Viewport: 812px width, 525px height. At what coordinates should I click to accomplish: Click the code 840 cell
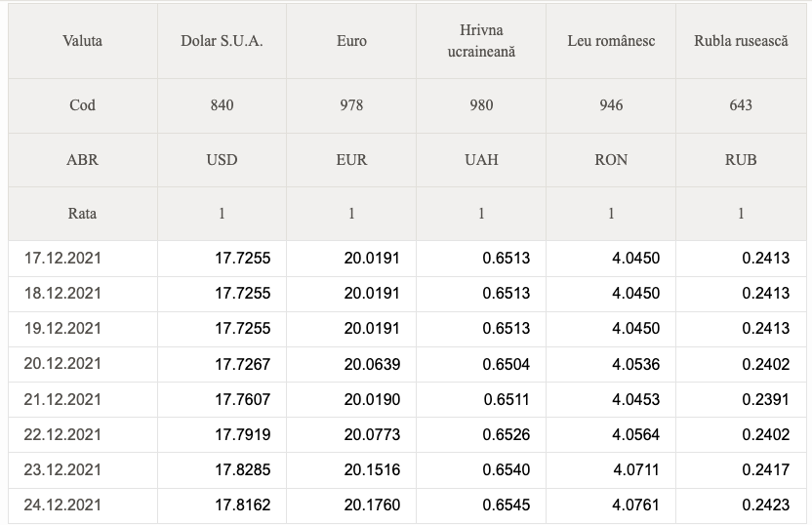coord(222,105)
